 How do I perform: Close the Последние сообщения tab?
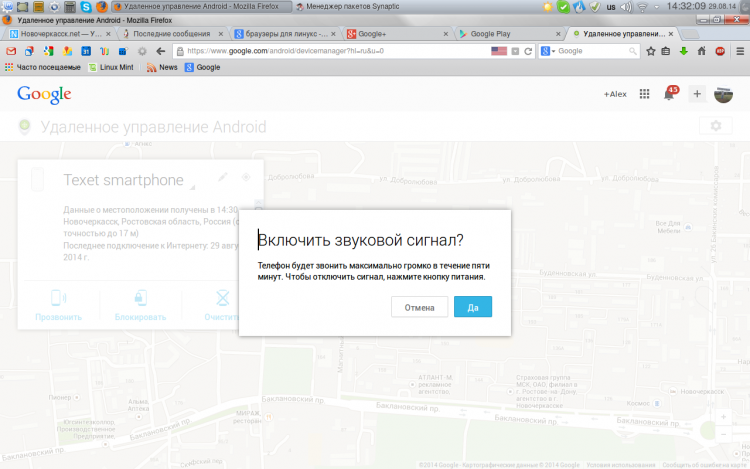tap(221, 34)
